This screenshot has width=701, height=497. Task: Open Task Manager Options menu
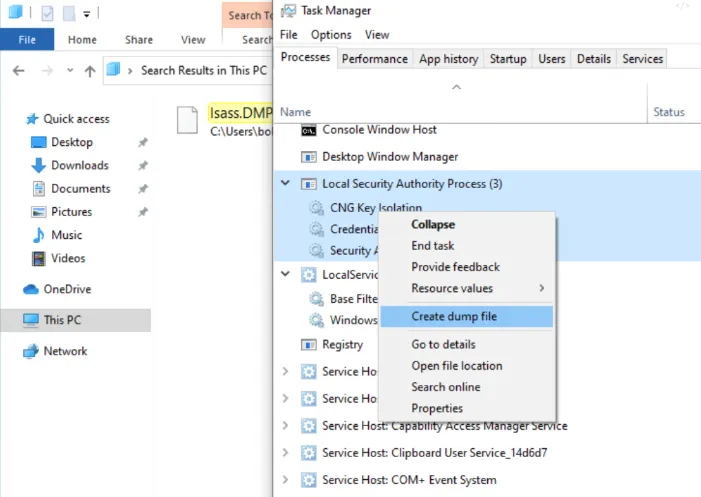(x=331, y=35)
